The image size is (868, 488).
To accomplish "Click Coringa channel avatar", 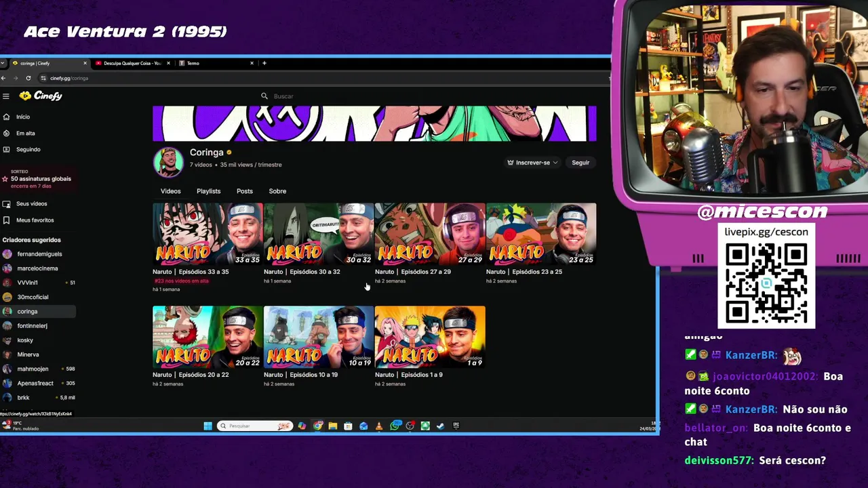I will coord(167,162).
